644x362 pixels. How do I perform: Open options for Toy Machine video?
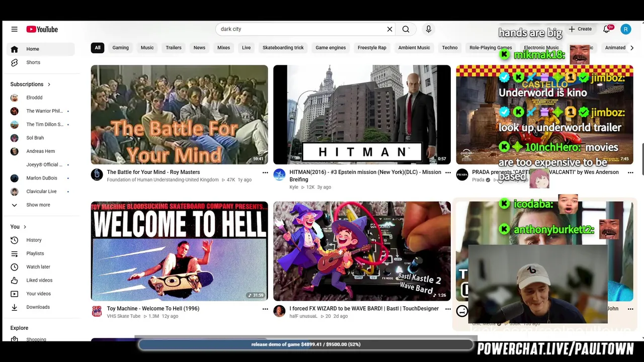pos(265,309)
